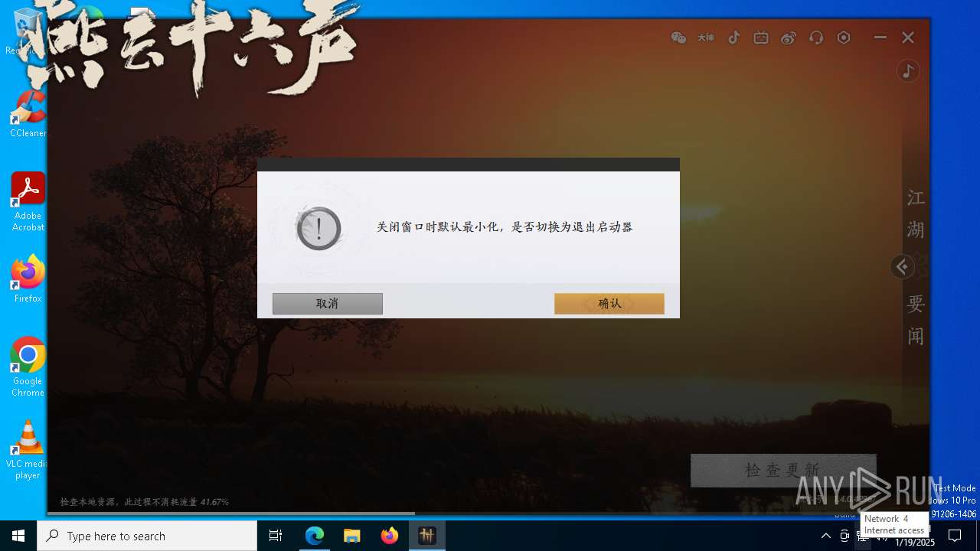Click the 检查更新 button
Screen dimensions: 980x551
point(783,470)
